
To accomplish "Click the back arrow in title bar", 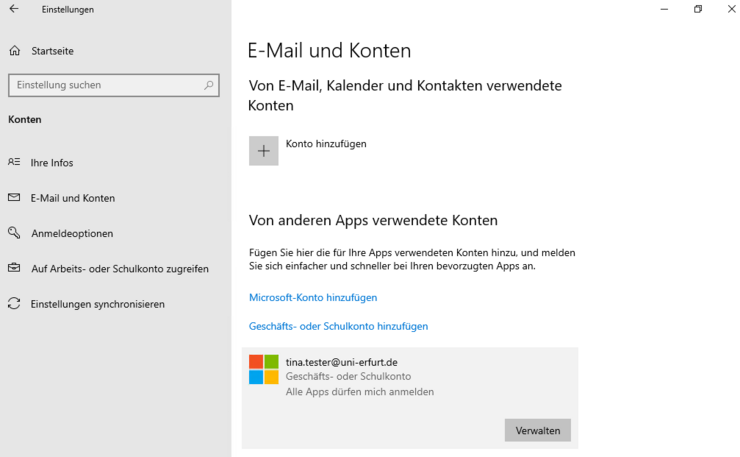I will [14, 10].
